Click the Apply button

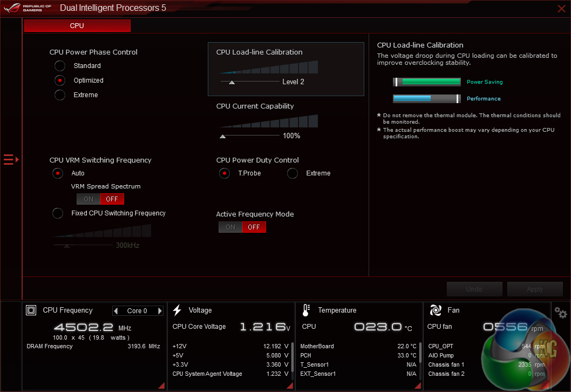(x=534, y=289)
